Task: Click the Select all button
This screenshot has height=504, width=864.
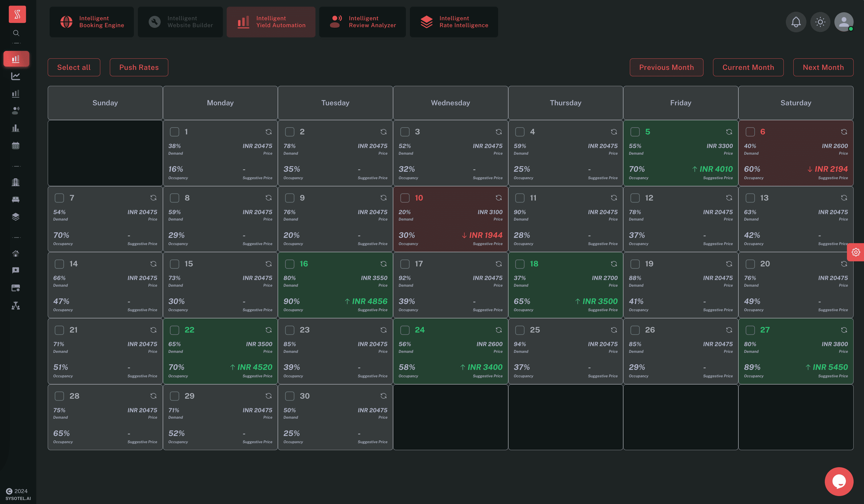Action: (x=74, y=67)
